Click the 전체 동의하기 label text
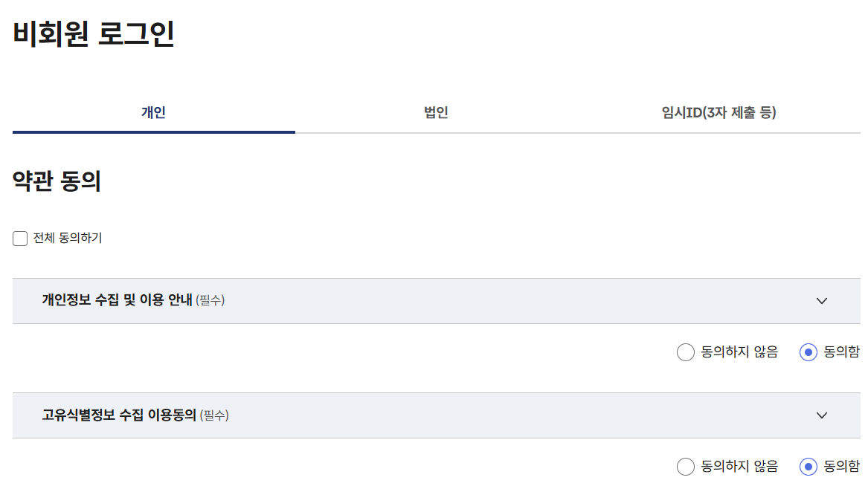This screenshot has height=489, width=868. (x=68, y=238)
